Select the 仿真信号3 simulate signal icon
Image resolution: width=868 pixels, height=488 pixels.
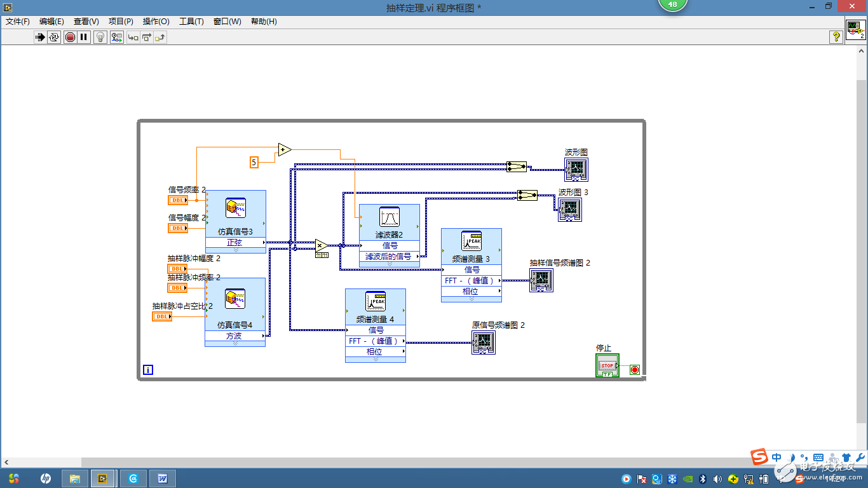(235, 208)
